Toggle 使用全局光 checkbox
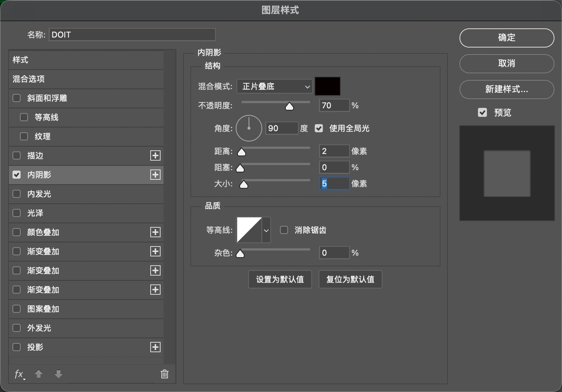 [x=319, y=128]
